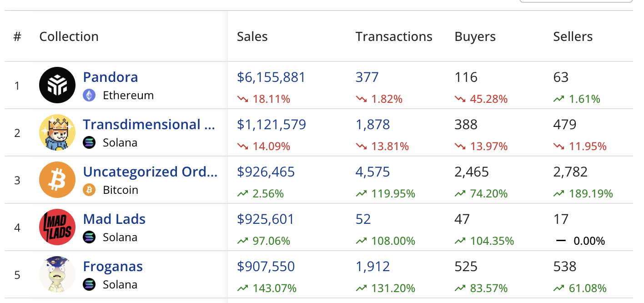Open the Froganas collection link
644x303 pixels.
click(113, 266)
